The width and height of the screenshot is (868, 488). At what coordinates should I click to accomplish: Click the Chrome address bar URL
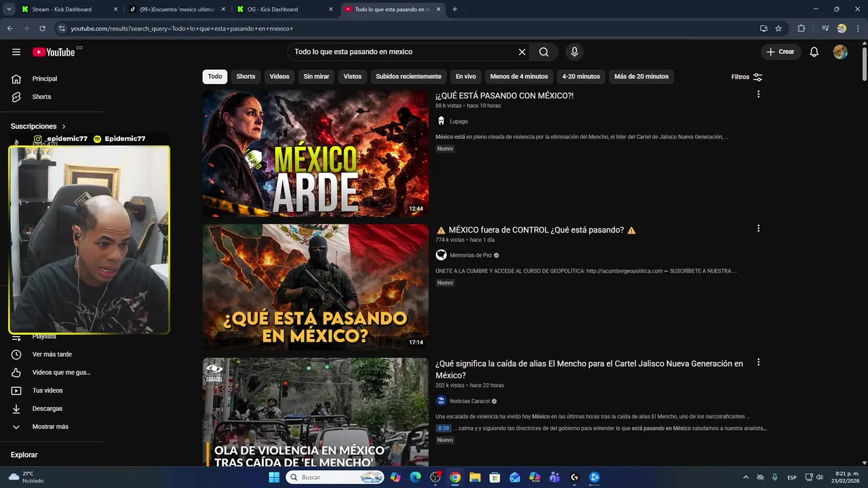click(182, 28)
